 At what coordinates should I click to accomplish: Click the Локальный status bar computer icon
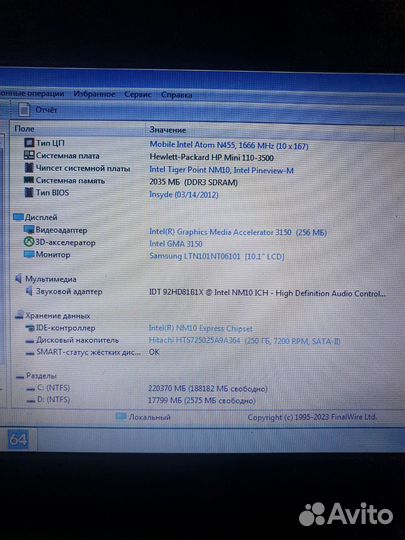coord(121,416)
